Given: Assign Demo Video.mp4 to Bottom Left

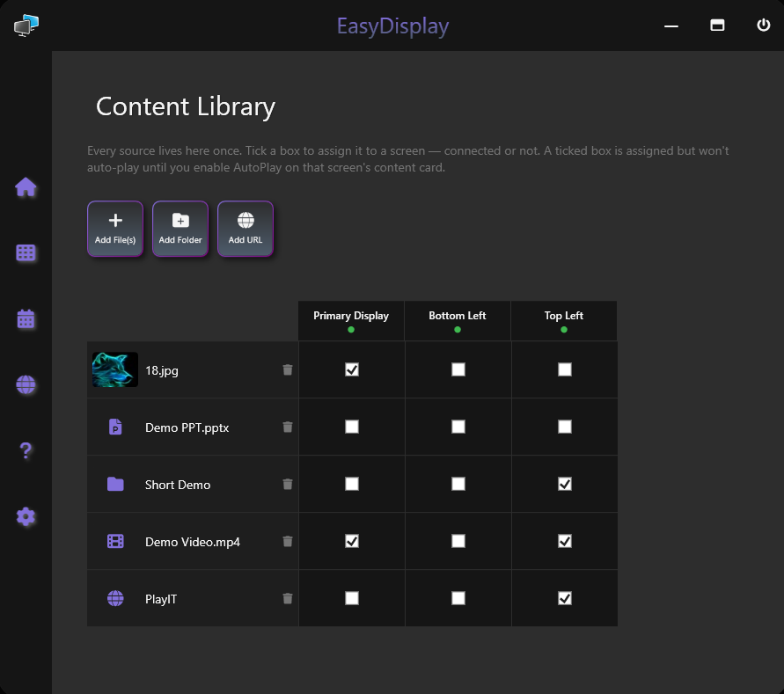Looking at the screenshot, I should (x=458, y=541).
